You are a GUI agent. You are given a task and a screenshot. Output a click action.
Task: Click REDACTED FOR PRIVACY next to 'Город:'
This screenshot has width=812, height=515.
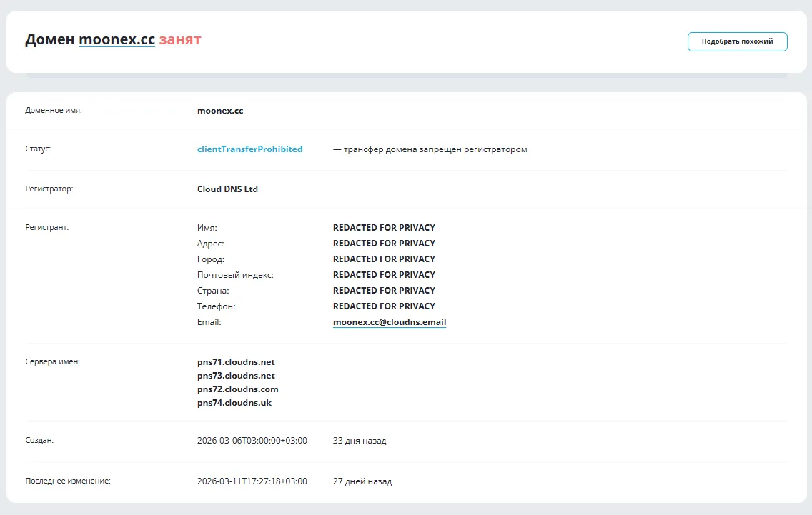[384, 259]
